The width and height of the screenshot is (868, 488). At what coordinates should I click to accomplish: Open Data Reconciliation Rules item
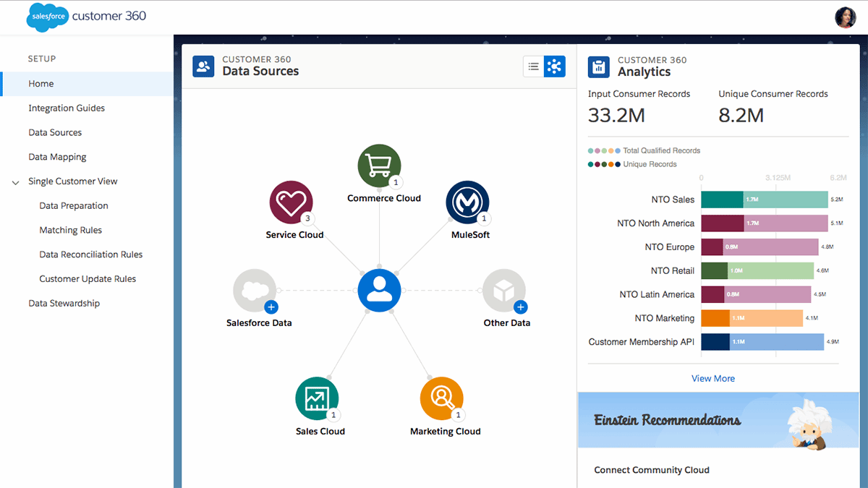click(x=91, y=254)
